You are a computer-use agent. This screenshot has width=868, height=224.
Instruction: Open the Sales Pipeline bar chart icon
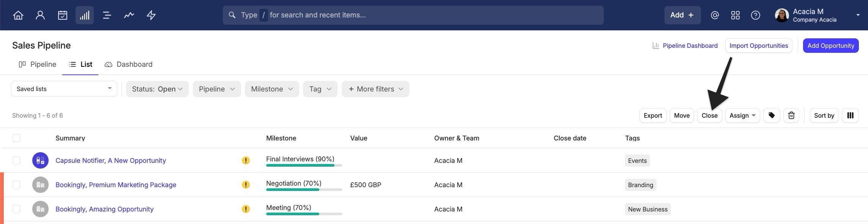[x=84, y=15]
